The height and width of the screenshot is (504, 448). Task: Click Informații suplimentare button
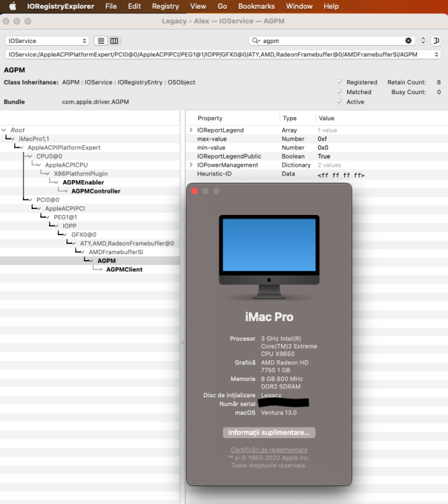269,433
